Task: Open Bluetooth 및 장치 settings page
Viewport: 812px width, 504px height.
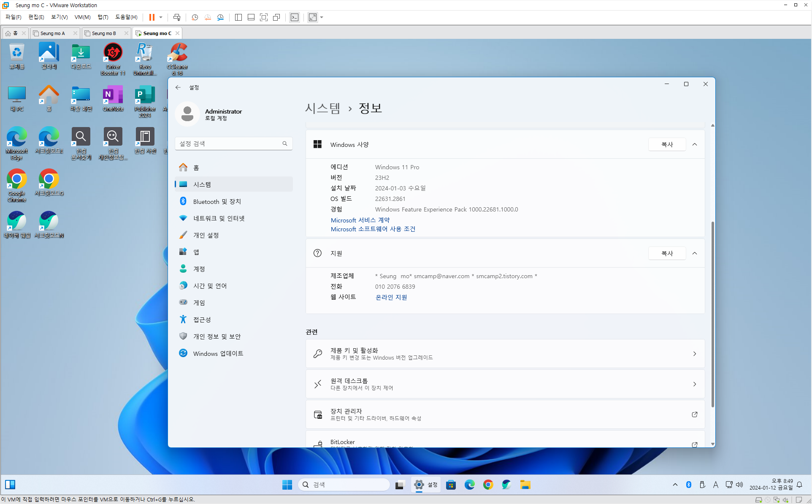Action: 217,201
